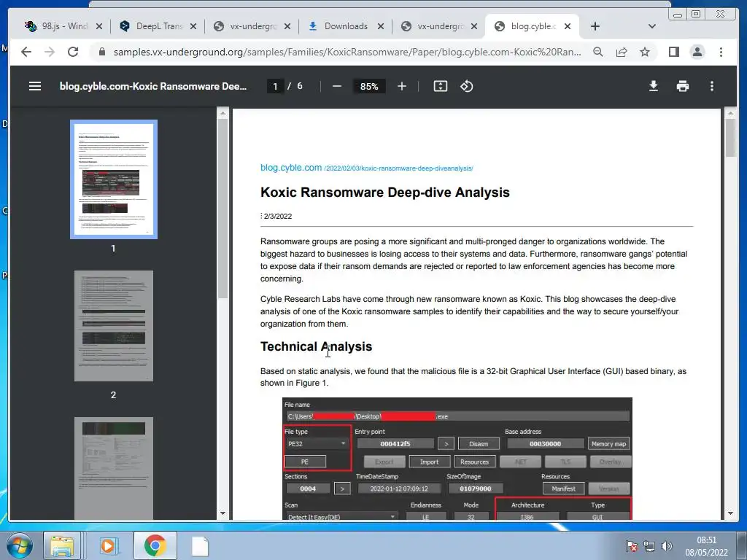Open blog.cyble.com source link
The image size is (747, 560).
pos(366,168)
